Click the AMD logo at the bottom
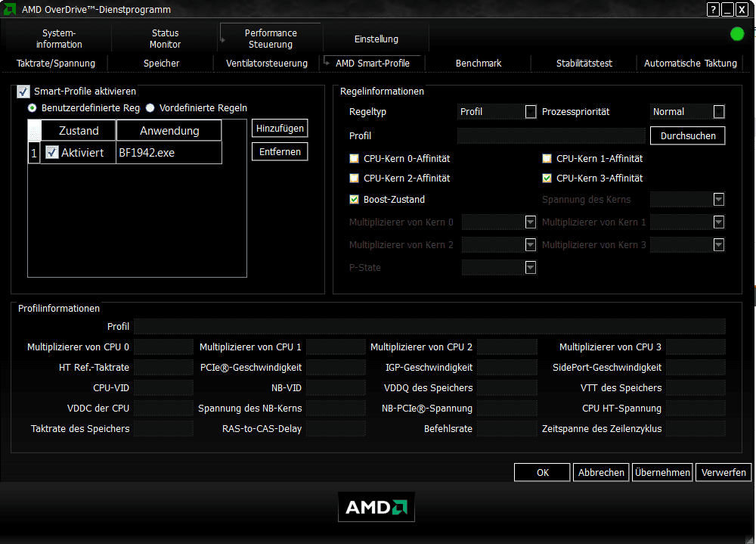756x544 pixels. [376, 507]
